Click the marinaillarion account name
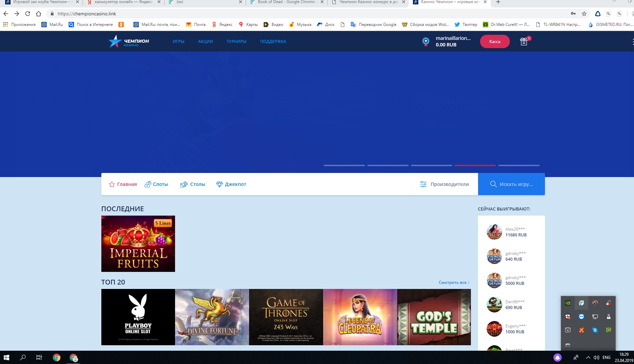 [x=453, y=38]
